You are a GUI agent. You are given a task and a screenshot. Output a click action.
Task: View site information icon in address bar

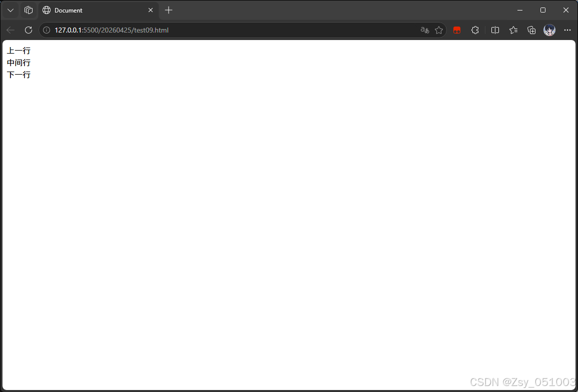pyautogui.click(x=47, y=30)
